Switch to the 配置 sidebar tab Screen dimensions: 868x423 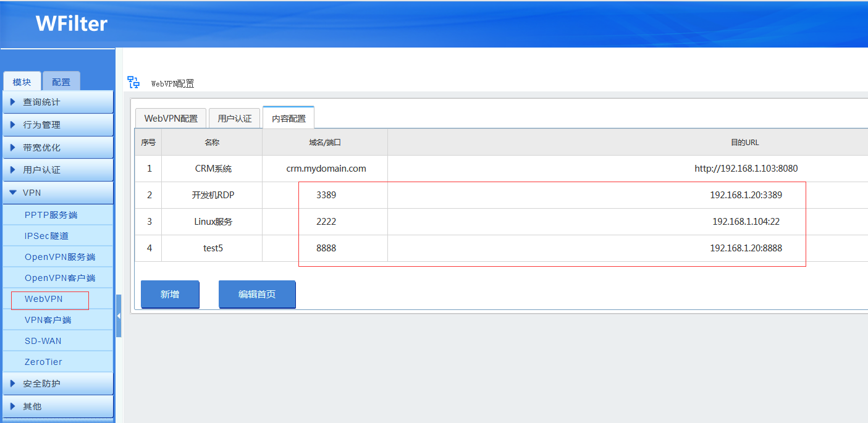click(61, 82)
